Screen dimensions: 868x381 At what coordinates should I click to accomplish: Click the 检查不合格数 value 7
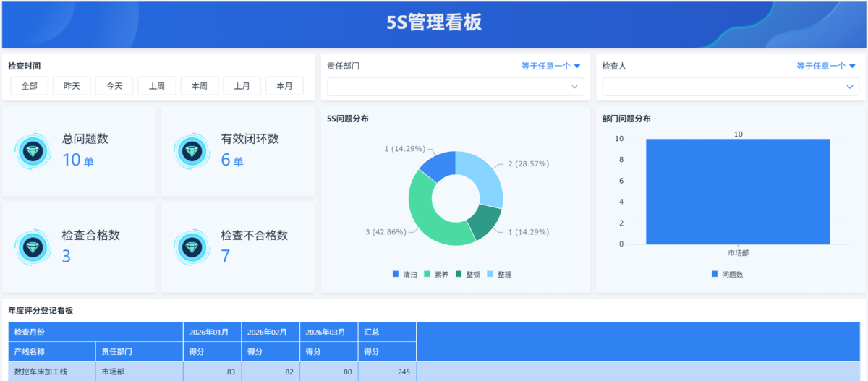(x=226, y=257)
